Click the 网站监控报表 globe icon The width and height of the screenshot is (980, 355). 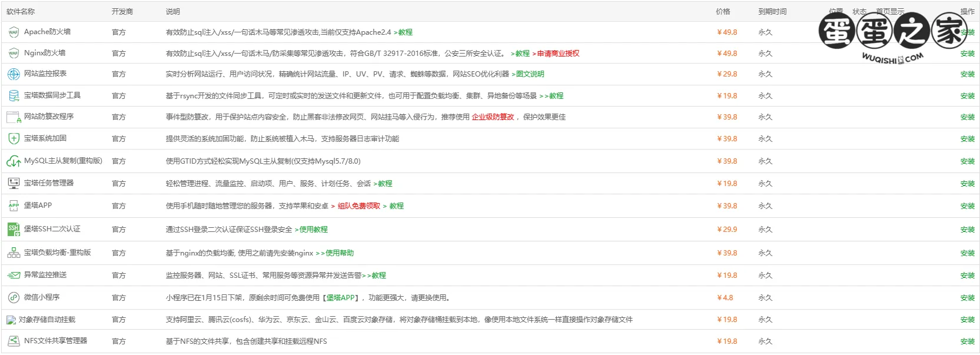[x=14, y=74]
